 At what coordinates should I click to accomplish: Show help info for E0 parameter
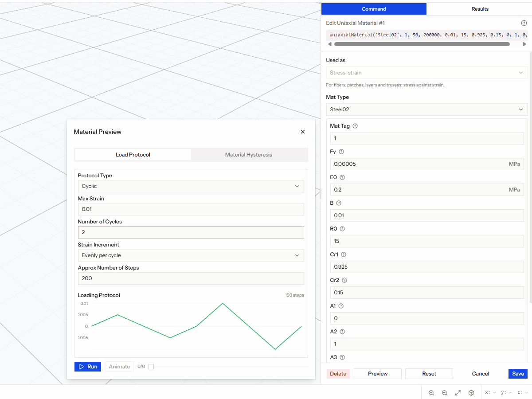tap(342, 177)
